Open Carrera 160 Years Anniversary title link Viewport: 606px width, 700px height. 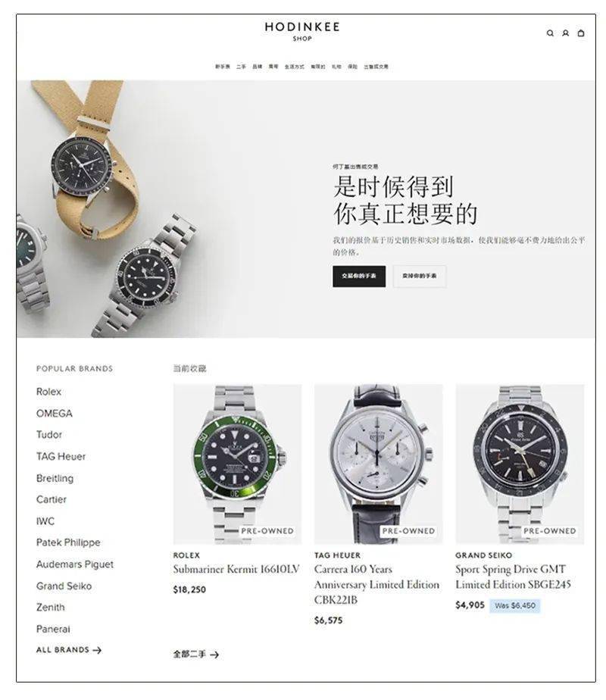click(x=376, y=584)
